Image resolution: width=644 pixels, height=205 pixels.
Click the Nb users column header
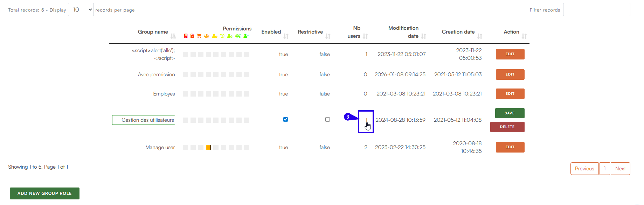354,32
